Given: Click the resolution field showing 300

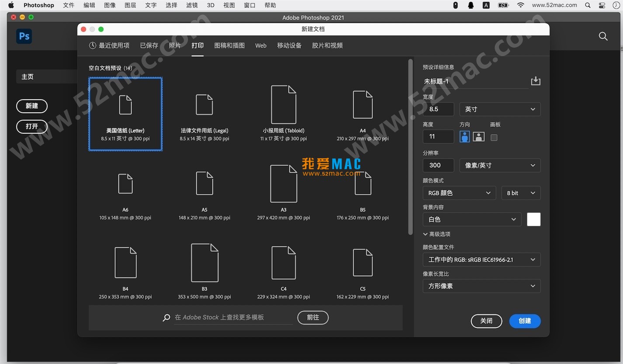Looking at the screenshot, I should point(438,165).
